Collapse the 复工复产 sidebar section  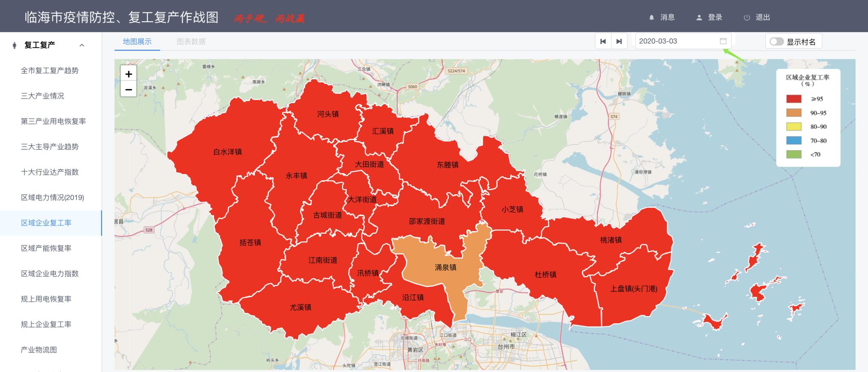click(x=82, y=45)
